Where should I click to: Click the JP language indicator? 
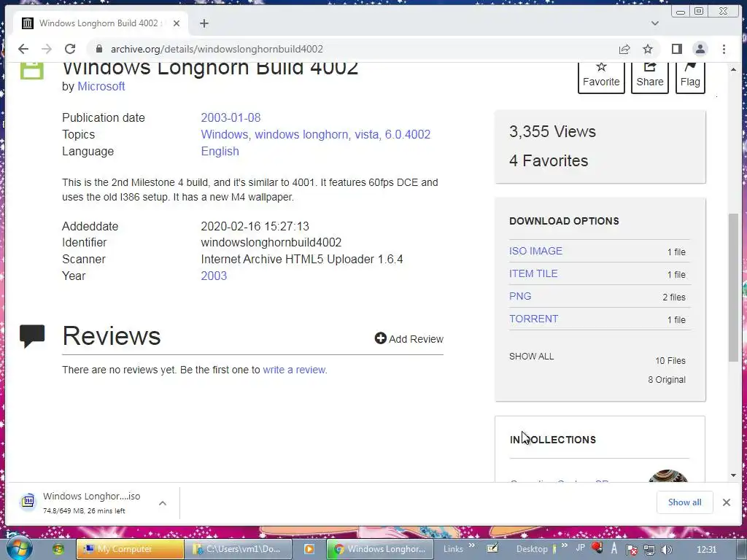pyautogui.click(x=580, y=548)
